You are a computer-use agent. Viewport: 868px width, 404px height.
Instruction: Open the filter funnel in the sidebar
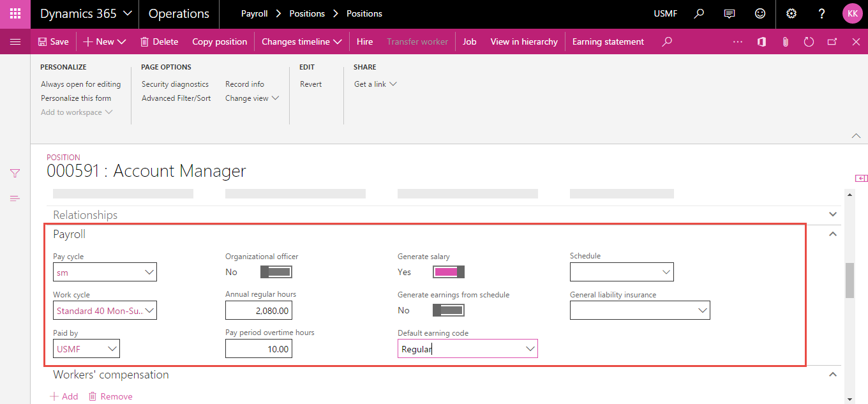pos(14,172)
